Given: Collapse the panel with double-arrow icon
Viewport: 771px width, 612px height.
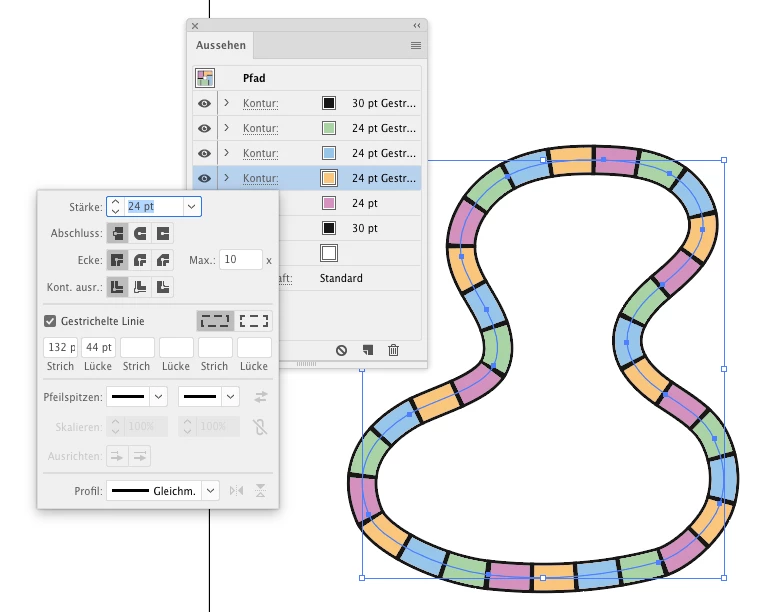Looking at the screenshot, I should (417, 26).
